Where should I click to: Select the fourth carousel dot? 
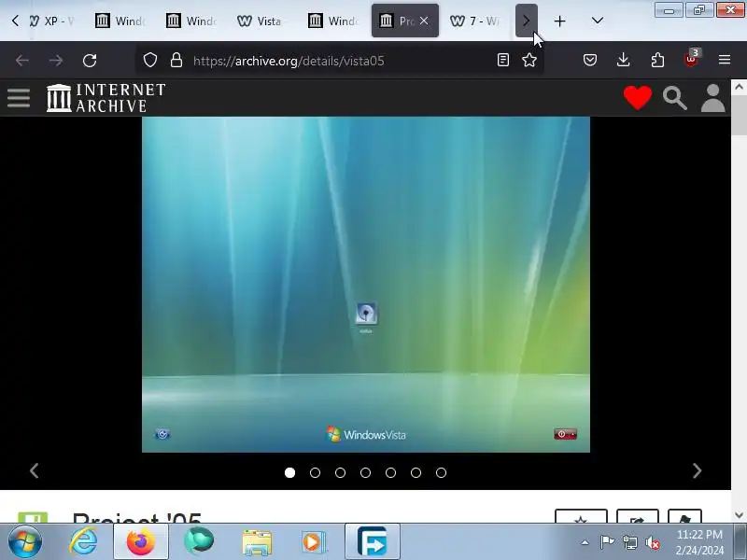coord(365,472)
